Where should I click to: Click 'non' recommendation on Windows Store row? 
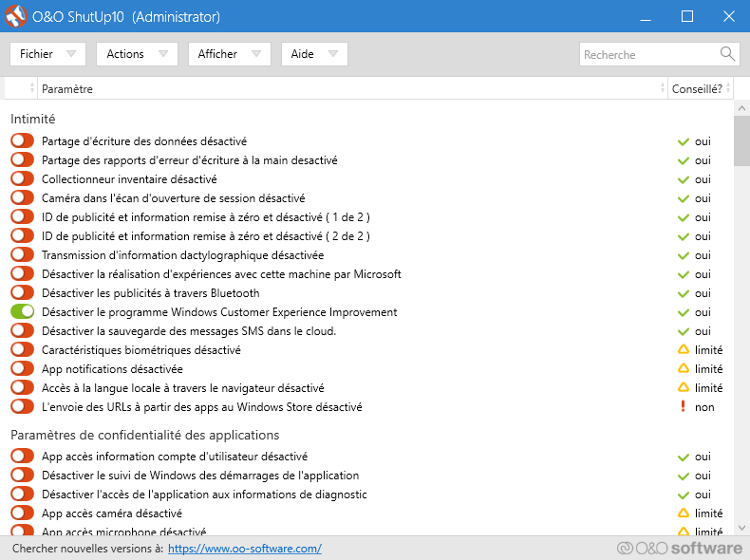[704, 407]
